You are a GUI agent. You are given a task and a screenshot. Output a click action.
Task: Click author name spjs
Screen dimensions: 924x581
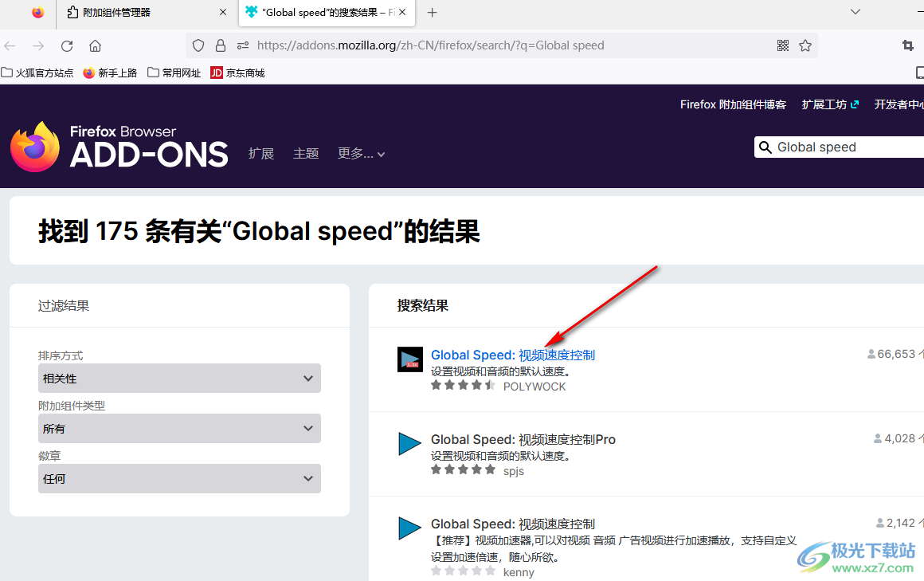[x=514, y=471]
